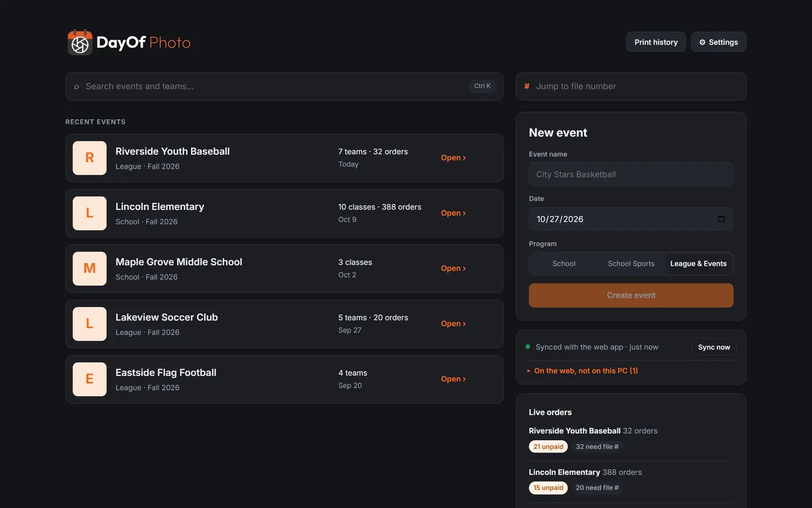Viewport: 812px width, 508px height.
Task: Click the Sync now button
Action: pos(714,347)
